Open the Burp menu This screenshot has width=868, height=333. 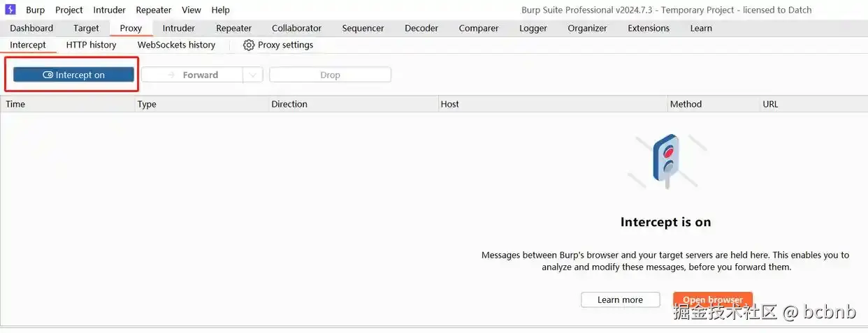coord(35,10)
